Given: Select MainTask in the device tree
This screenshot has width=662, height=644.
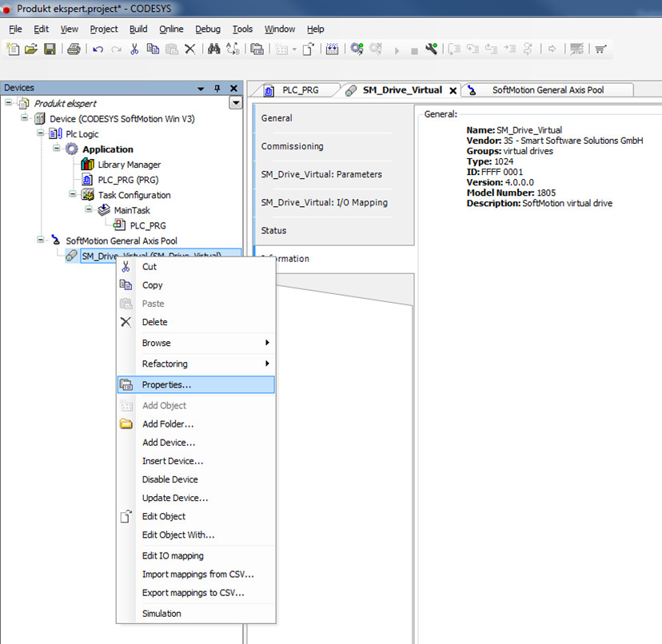Looking at the screenshot, I should tap(132, 210).
